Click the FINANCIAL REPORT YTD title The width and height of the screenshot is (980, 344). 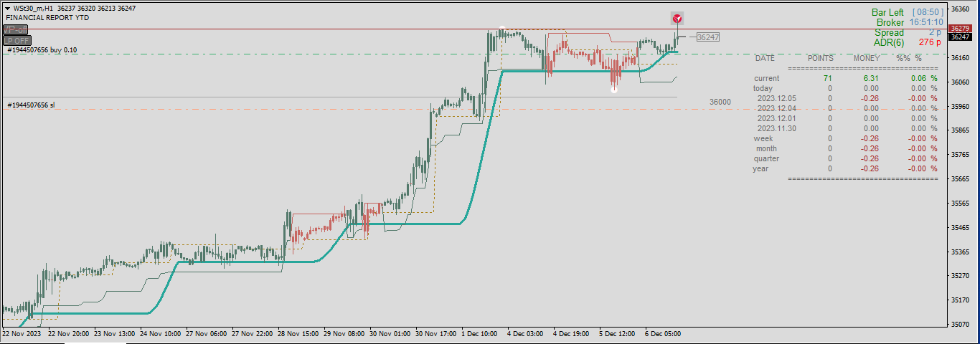click(47, 18)
